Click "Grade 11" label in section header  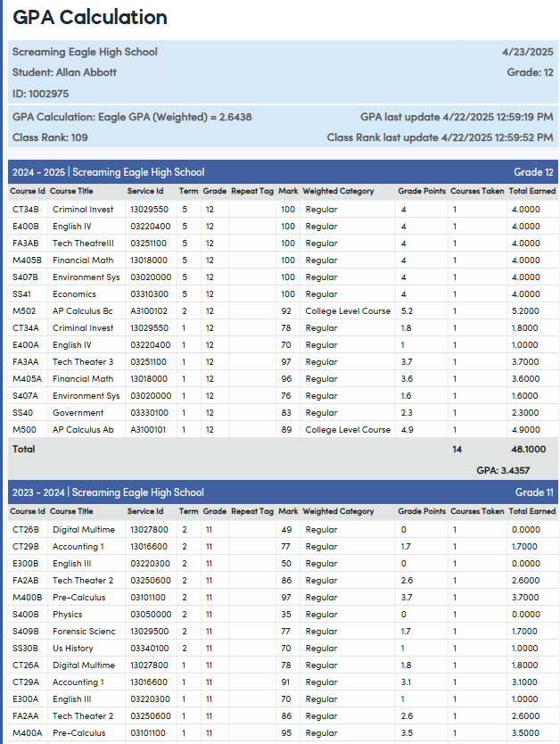click(x=534, y=492)
